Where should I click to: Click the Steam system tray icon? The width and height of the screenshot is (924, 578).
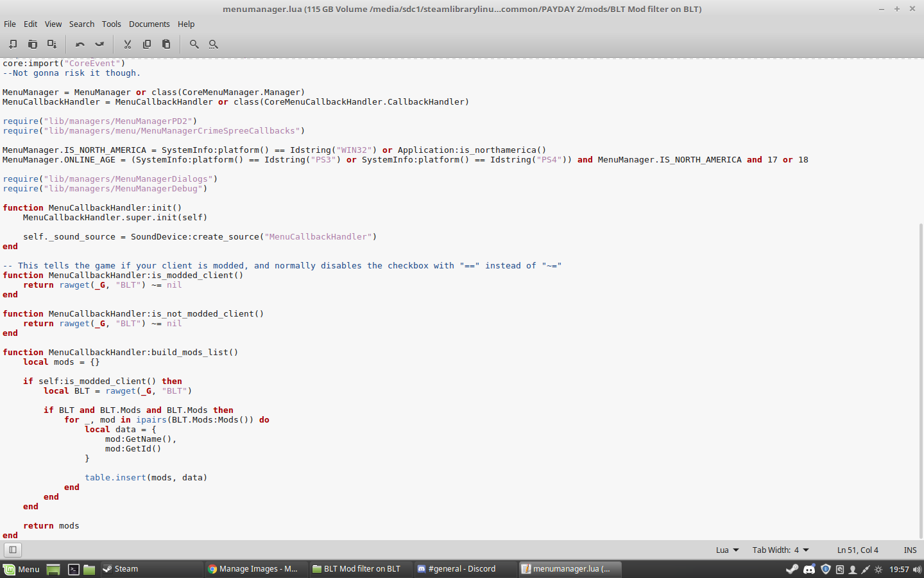pyautogui.click(x=792, y=569)
